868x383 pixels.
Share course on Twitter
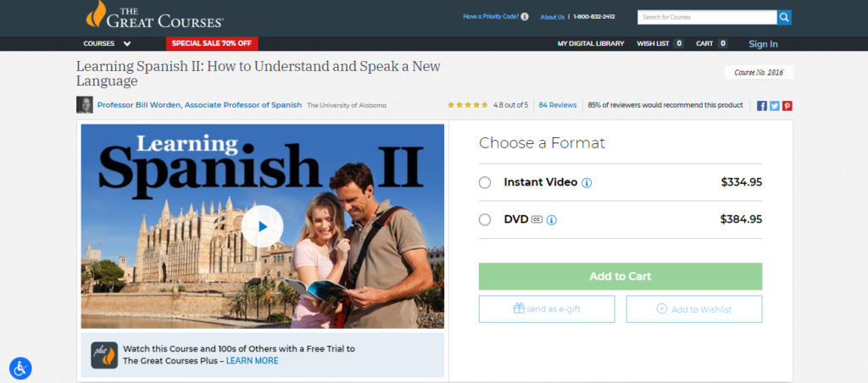tap(775, 106)
